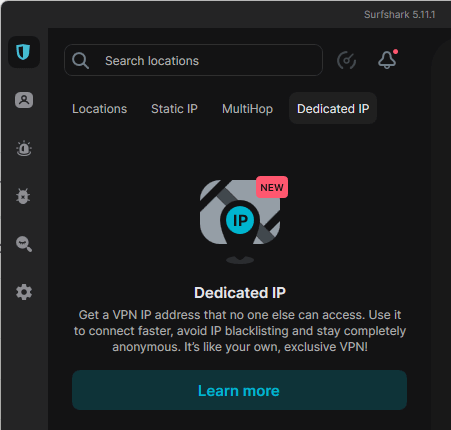Switch to the MultiHop tab

click(247, 109)
